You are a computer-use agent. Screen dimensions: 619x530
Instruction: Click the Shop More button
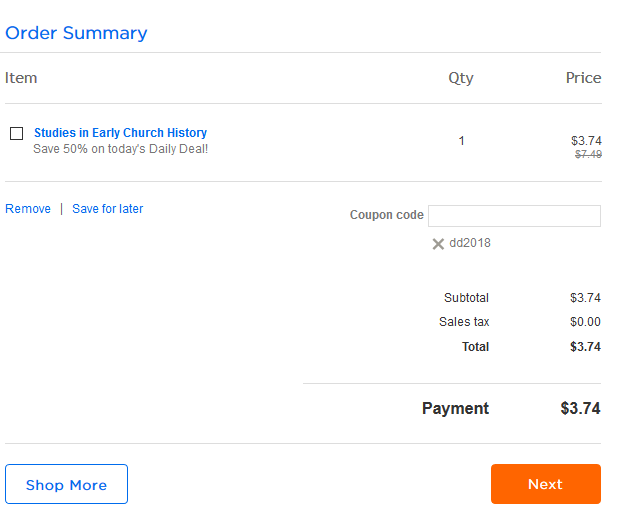click(x=66, y=485)
